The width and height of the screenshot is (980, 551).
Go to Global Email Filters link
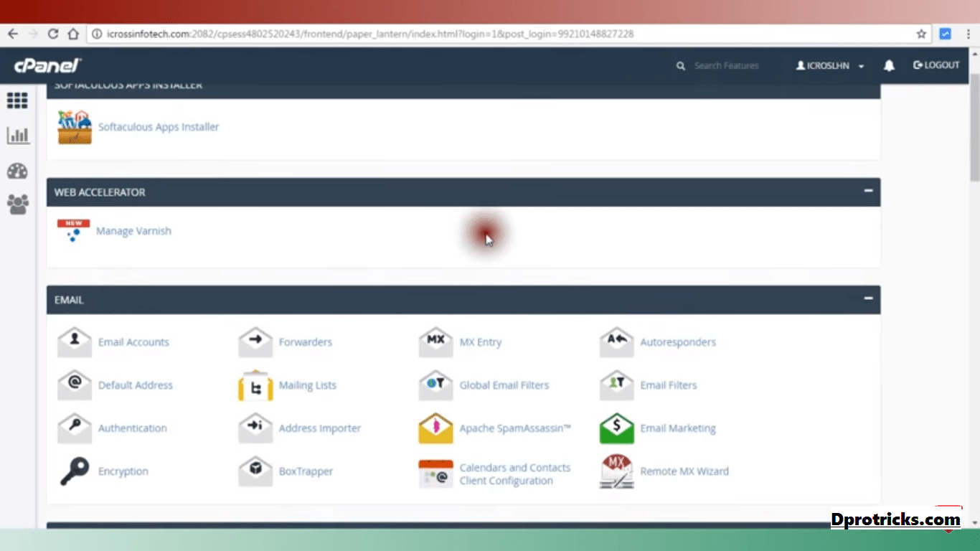pos(504,385)
